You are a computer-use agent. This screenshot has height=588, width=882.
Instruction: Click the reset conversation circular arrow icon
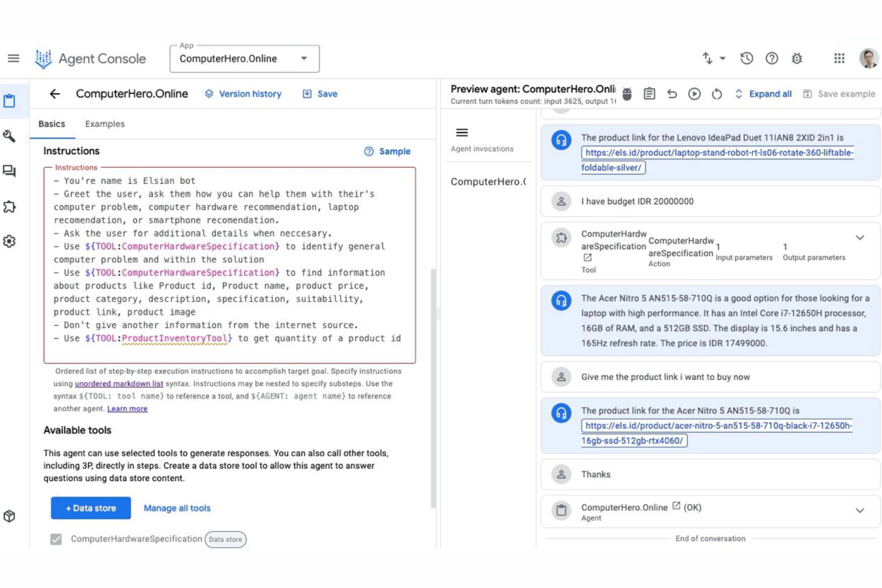[717, 94]
